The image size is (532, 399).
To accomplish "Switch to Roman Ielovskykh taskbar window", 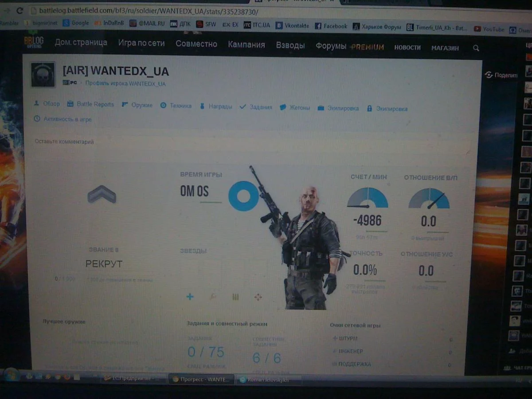I will [x=268, y=380].
